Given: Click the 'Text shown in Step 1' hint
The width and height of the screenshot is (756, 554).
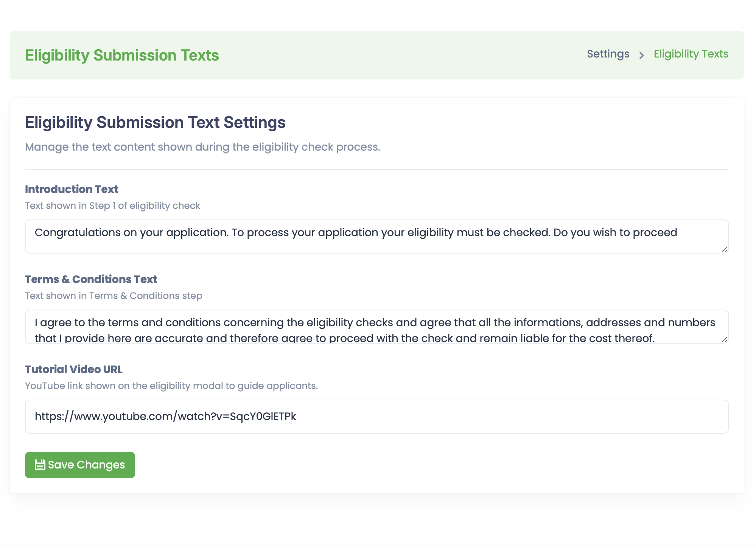Looking at the screenshot, I should tap(112, 206).
